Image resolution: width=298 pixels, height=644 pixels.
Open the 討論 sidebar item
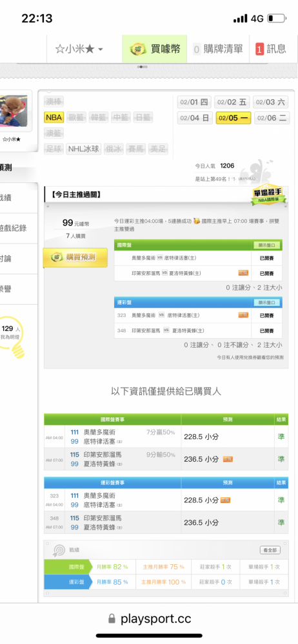coord(19,259)
